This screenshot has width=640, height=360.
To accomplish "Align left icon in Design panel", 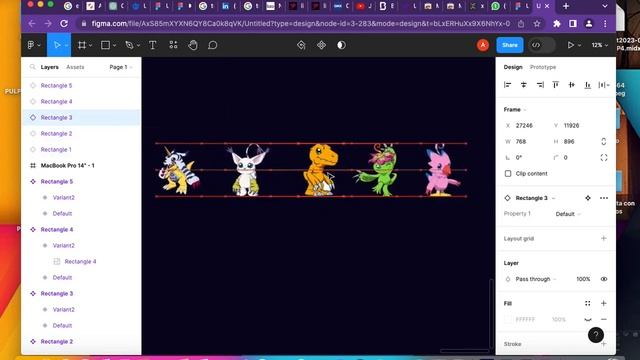I will [x=507, y=84].
